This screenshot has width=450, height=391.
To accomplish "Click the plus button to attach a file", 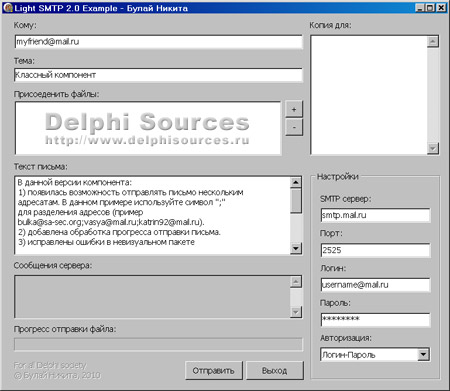I will tap(294, 109).
